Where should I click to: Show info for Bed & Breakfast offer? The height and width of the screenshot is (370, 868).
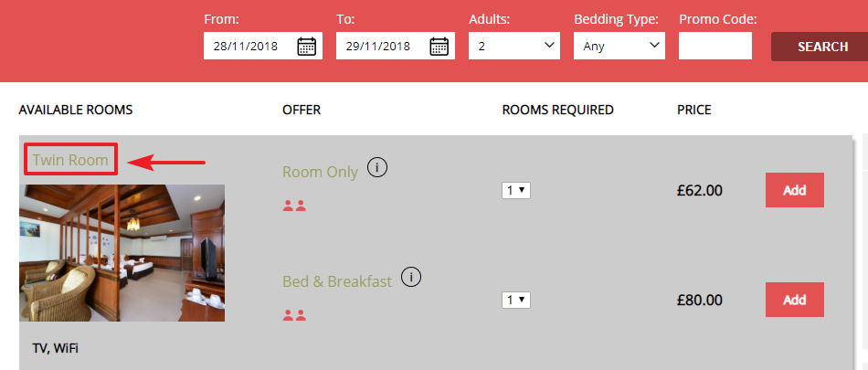(411, 277)
